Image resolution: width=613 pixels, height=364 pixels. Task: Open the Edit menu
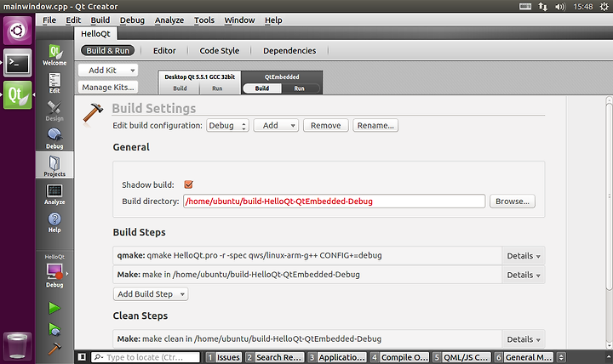tap(73, 20)
